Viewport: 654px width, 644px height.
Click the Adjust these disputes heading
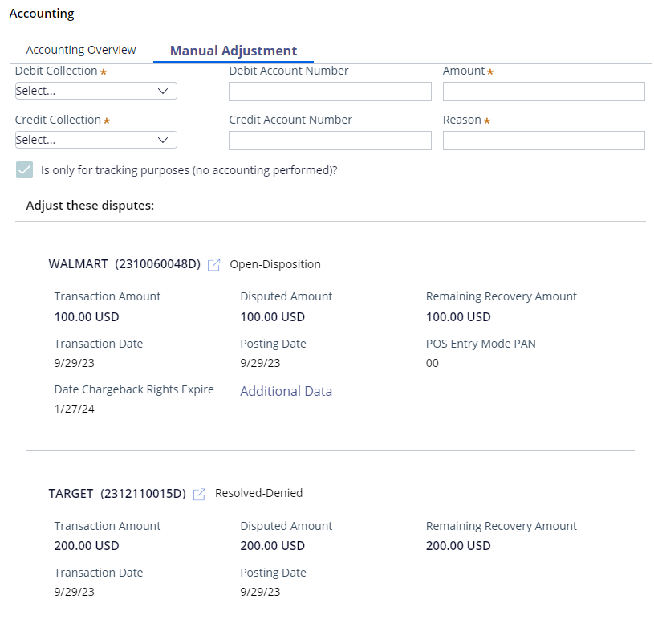click(x=90, y=206)
